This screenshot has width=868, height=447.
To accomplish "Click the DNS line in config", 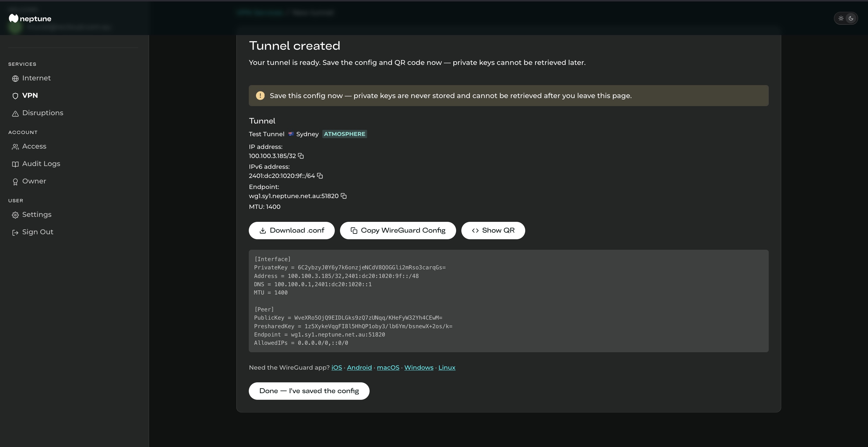I will pyautogui.click(x=313, y=284).
